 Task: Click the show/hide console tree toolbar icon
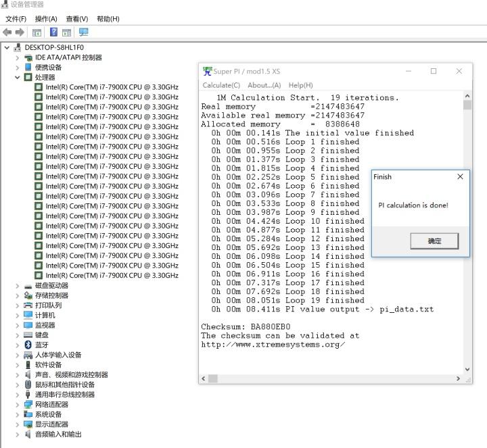point(37,32)
